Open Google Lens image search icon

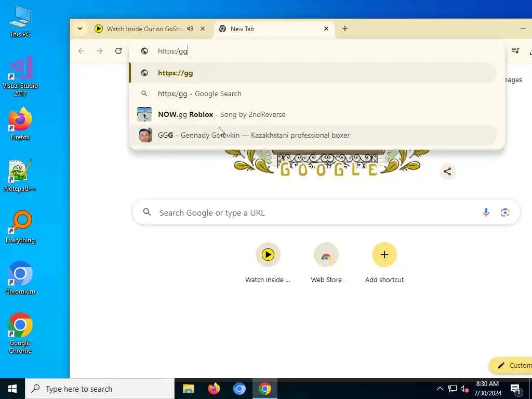(505, 212)
